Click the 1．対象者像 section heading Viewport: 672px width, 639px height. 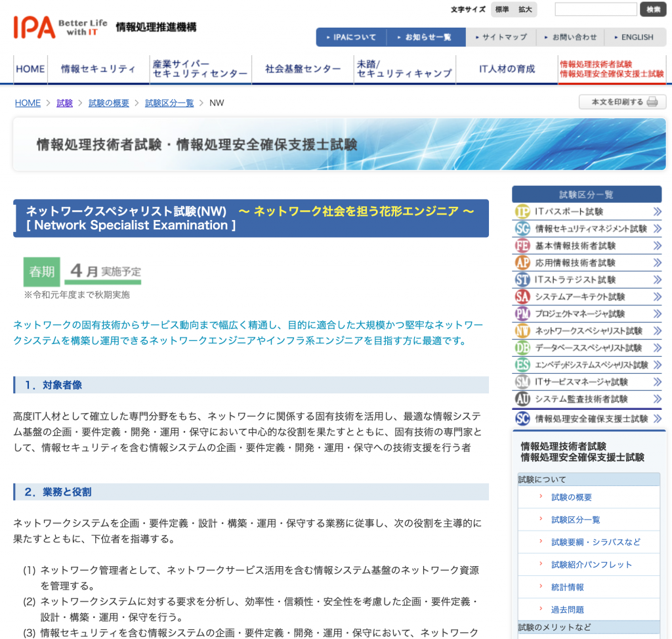point(251,385)
